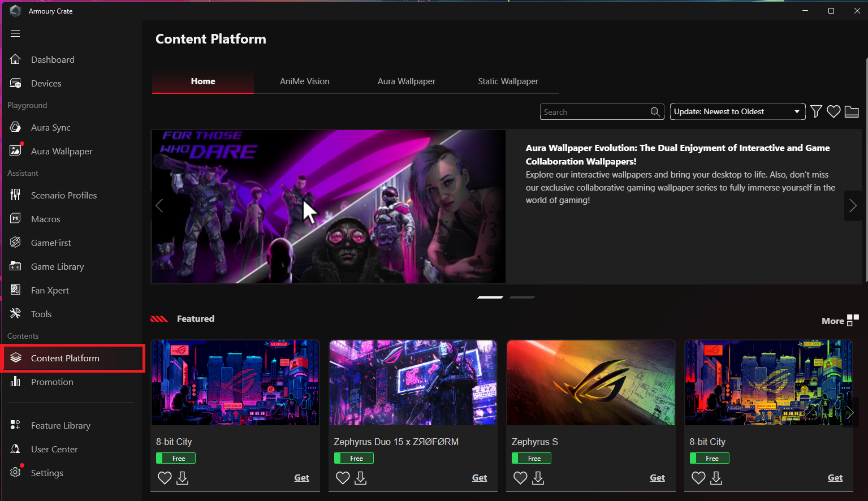Toggle the hamburger sidebar menu
This screenshot has height=501, width=868.
(15, 33)
